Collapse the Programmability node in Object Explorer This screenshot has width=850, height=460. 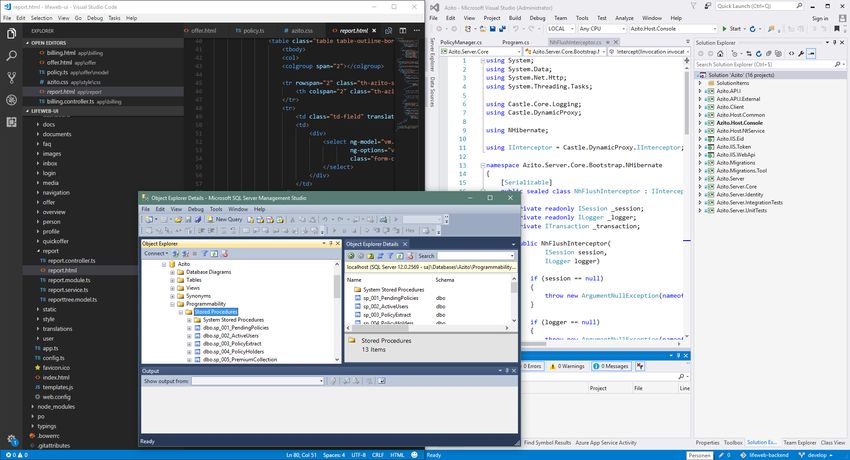click(x=172, y=304)
